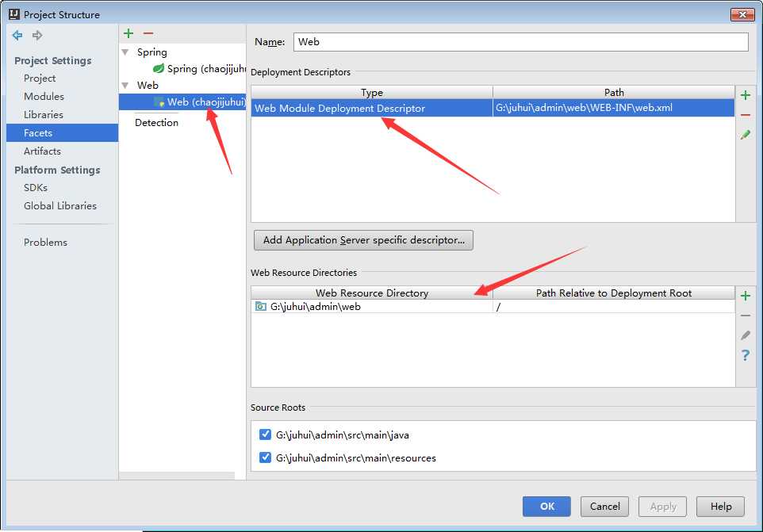Viewport: 763px width, 532px height.
Task: Click the Spring leaf facet icon
Action: 159,68
